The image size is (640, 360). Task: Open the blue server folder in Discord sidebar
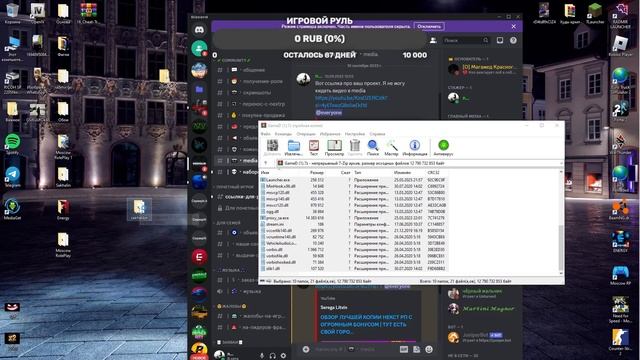(199, 89)
